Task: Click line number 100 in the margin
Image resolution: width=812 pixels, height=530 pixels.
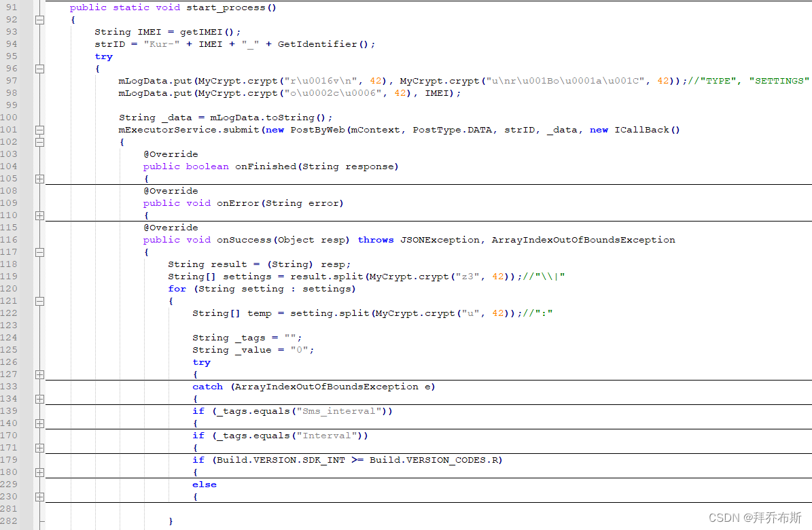Action: [x=9, y=117]
